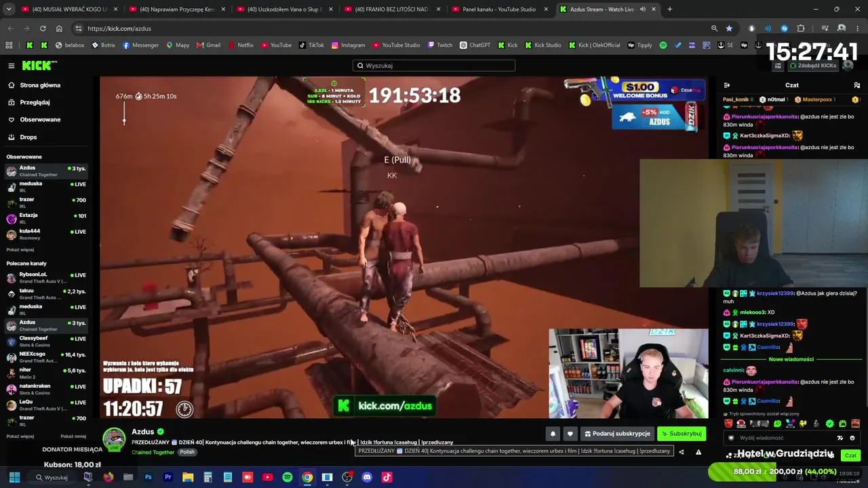Show more recommended channels below trazer
Image resolution: width=868 pixels, height=488 pixels.
[20, 436]
